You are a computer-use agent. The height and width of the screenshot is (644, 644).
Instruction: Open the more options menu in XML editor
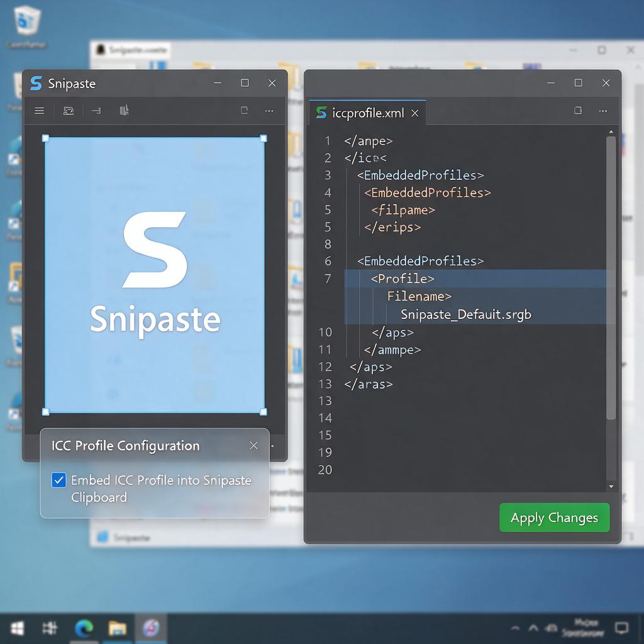(603, 111)
